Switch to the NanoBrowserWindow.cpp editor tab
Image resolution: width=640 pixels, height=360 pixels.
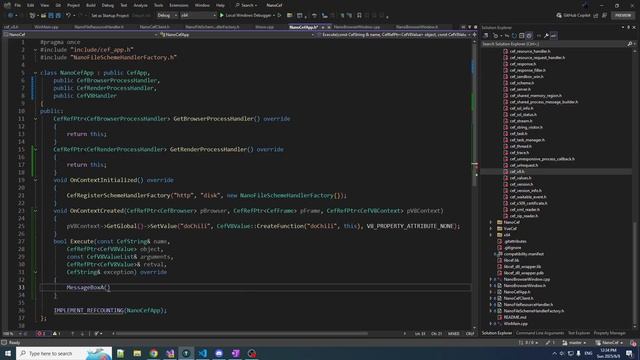(x=357, y=27)
